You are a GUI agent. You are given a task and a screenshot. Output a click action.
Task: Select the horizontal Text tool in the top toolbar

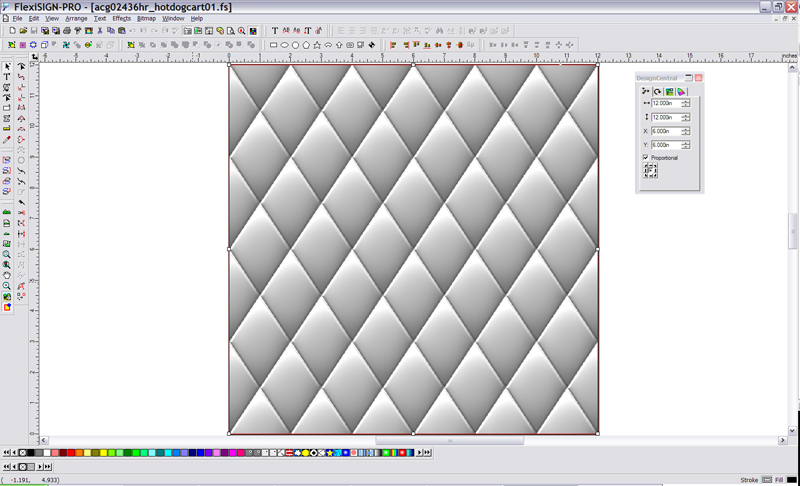pyautogui.click(x=274, y=31)
